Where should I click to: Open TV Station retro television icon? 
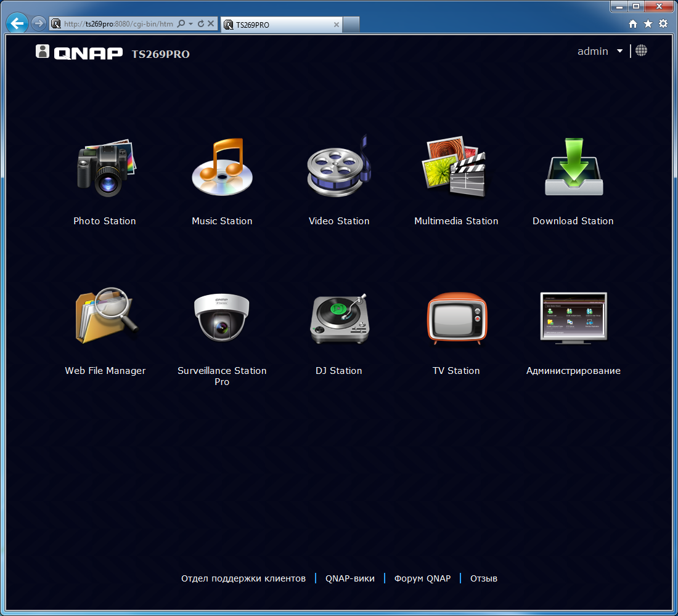pos(457,318)
